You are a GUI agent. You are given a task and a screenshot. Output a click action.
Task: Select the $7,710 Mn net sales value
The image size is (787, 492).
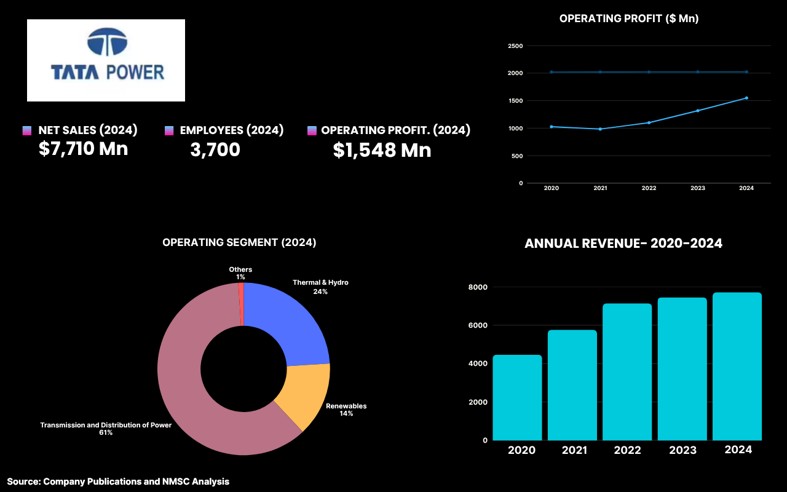coord(83,150)
